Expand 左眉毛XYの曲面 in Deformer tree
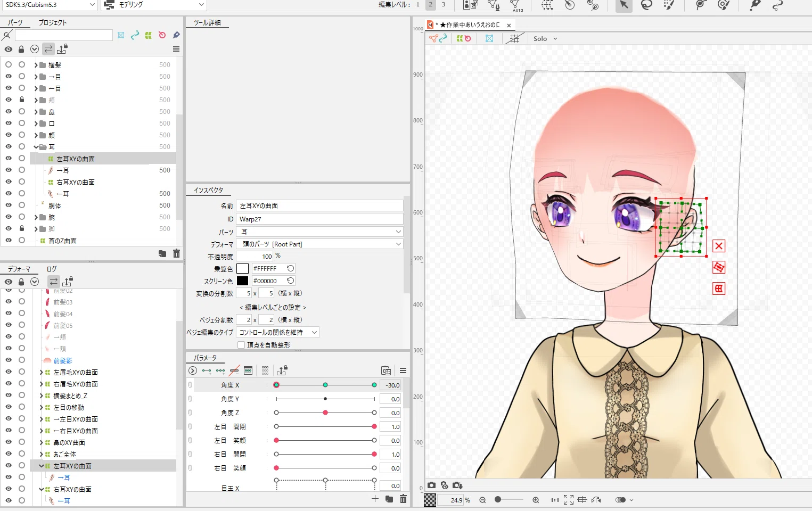812x511 pixels. [41, 372]
